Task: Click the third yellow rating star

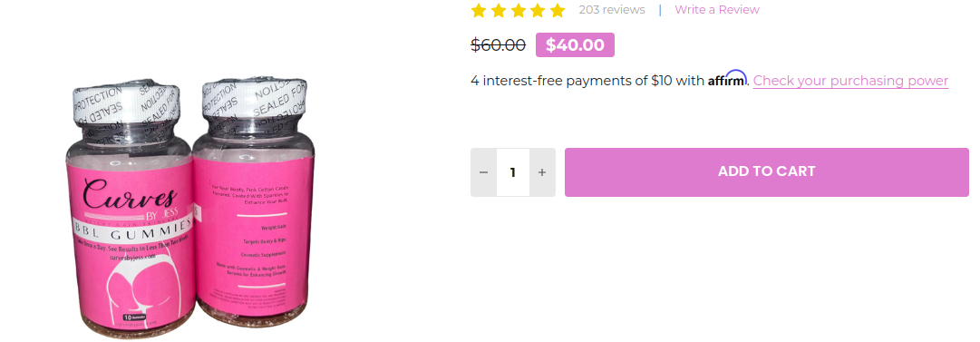Action: click(519, 10)
